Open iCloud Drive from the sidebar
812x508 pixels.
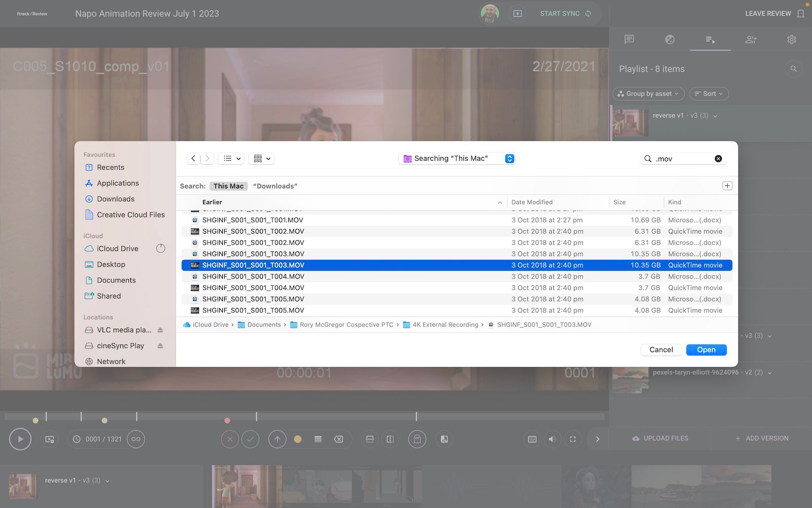(x=117, y=248)
